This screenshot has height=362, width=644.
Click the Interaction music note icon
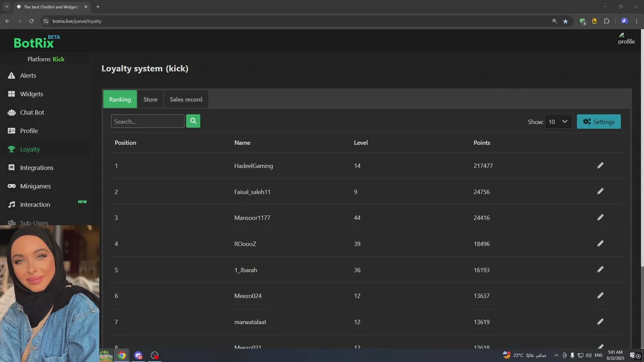pyautogui.click(x=11, y=205)
